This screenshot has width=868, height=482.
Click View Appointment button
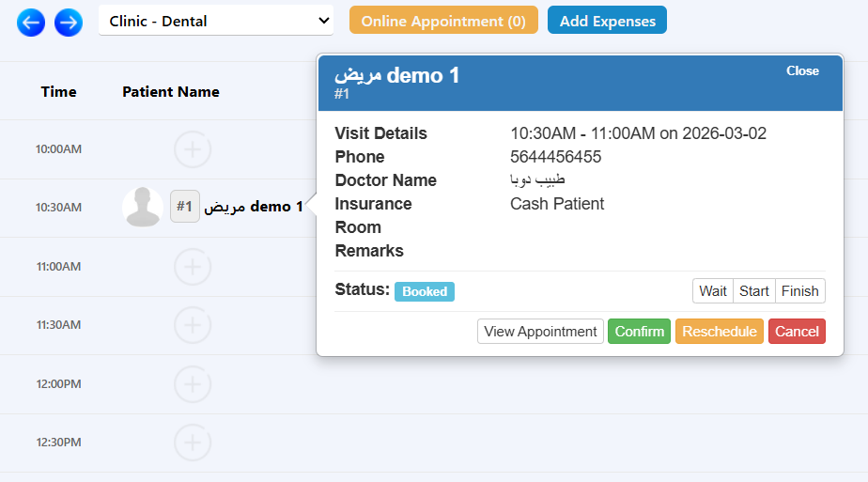(540, 332)
